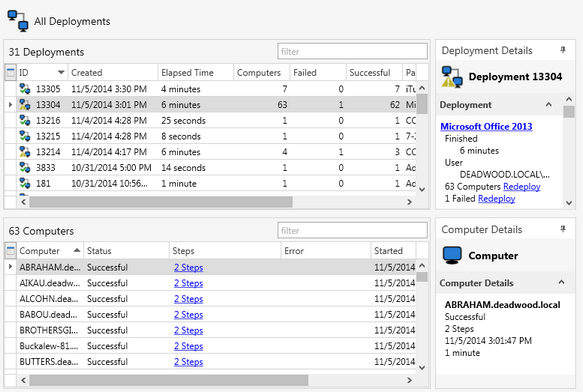Click the Deployment 13304 warning icon in details
The width and height of the screenshot is (583, 392).
click(x=452, y=77)
